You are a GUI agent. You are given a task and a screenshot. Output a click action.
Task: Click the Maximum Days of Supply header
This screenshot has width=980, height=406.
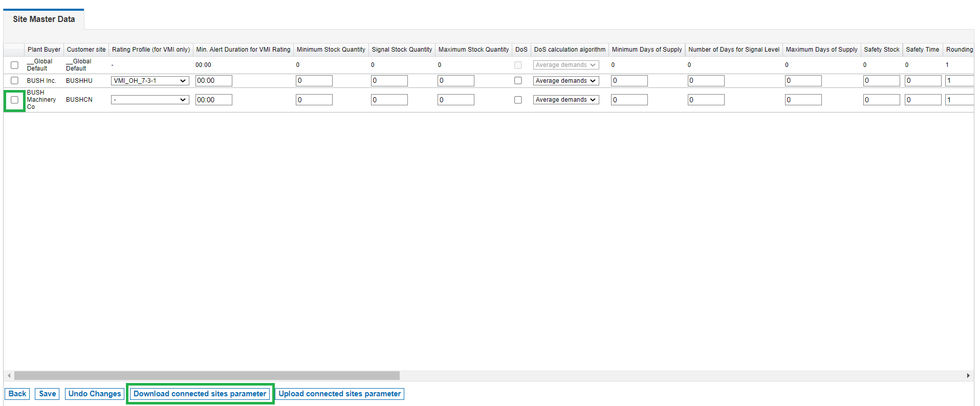pos(822,50)
